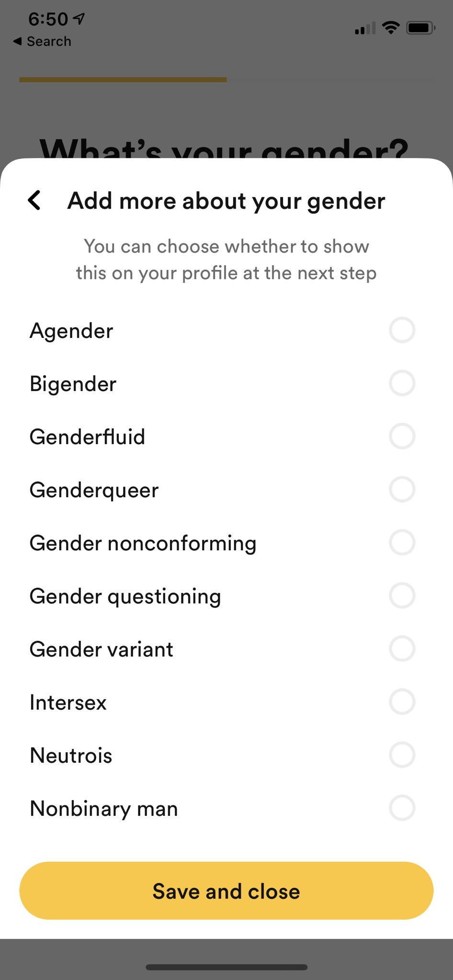Tap the onboarding progress bar
453x980 pixels.
(x=226, y=80)
